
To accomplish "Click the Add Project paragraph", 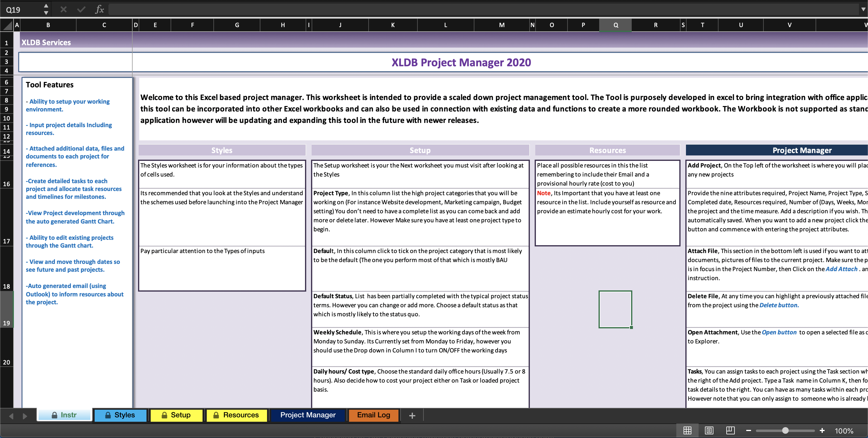I will (777, 170).
